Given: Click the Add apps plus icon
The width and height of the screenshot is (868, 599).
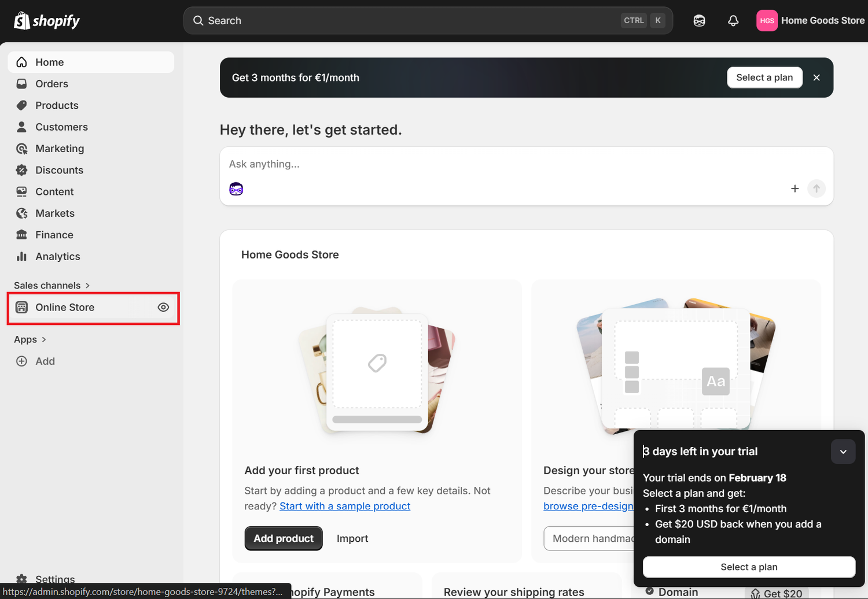Looking at the screenshot, I should pos(21,361).
